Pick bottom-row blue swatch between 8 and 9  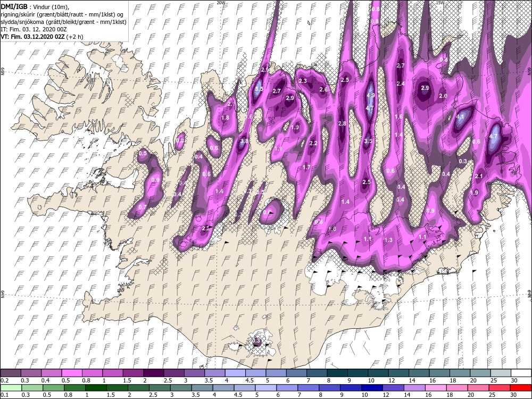[330, 387]
